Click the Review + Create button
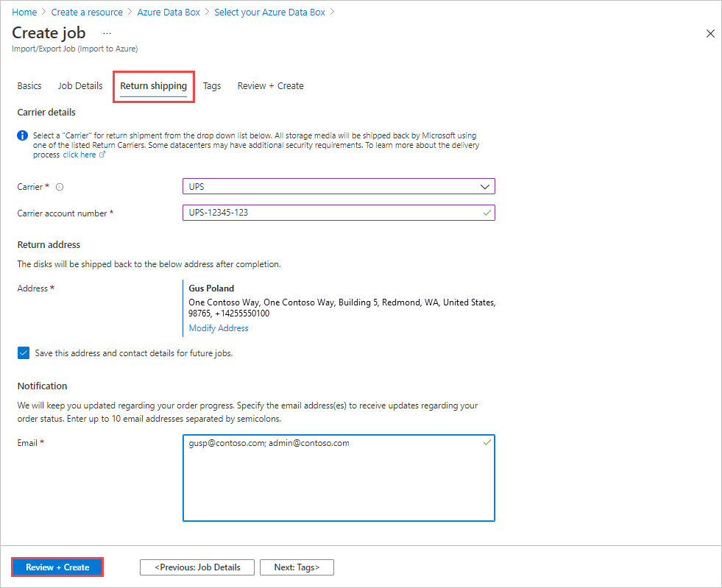Screen dimensions: 722x588 point(57,567)
